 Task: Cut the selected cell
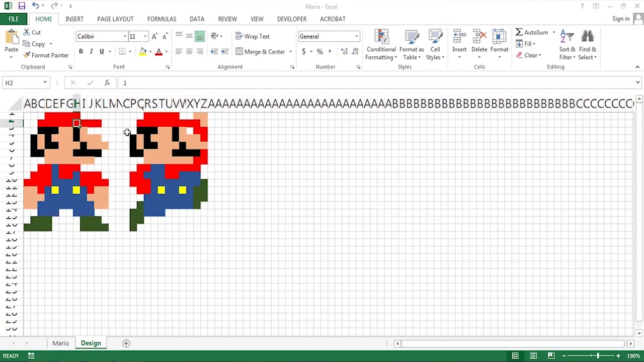click(32, 32)
